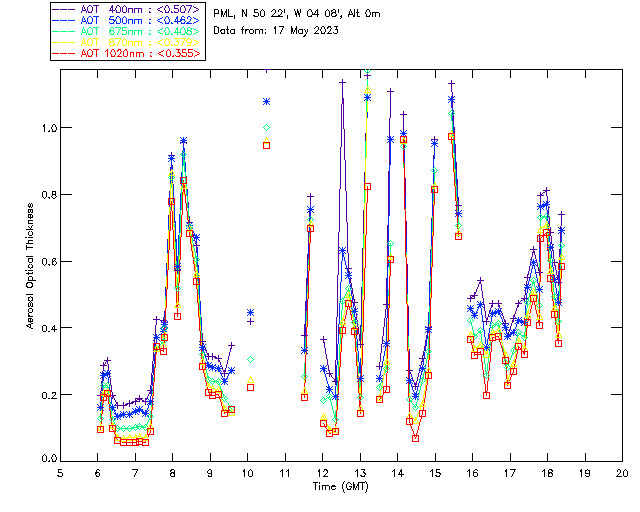Click the isolated red square near hour 10.5
Viewport: 640px width, 512px height.
(x=267, y=145)
